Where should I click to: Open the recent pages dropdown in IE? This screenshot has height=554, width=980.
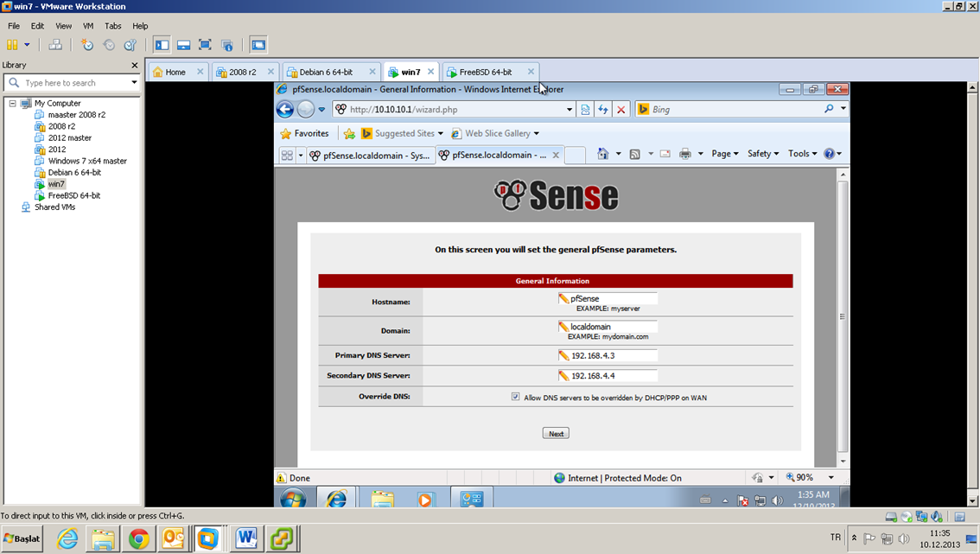(321, 110)
